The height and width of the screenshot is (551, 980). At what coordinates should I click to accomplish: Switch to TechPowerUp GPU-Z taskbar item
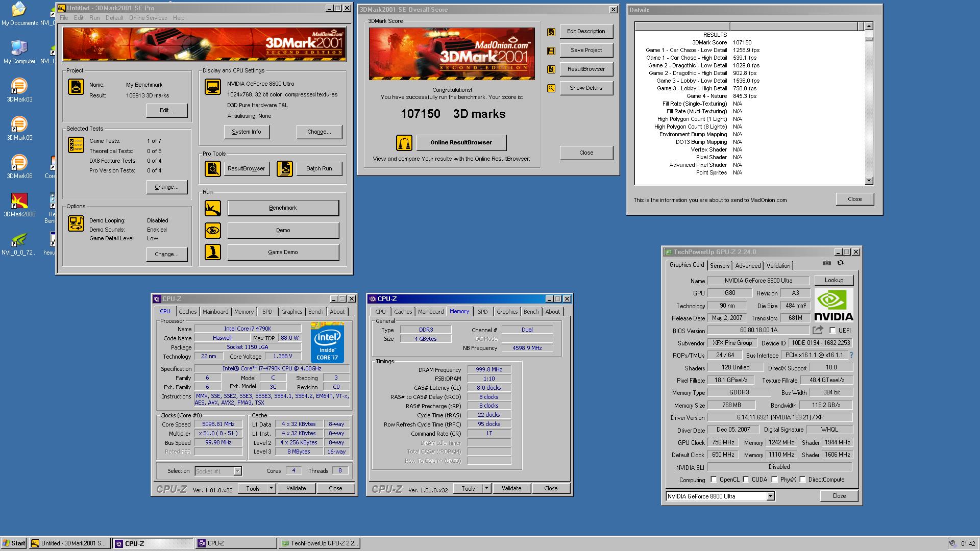pyautogui.click(x=320, y=543)
